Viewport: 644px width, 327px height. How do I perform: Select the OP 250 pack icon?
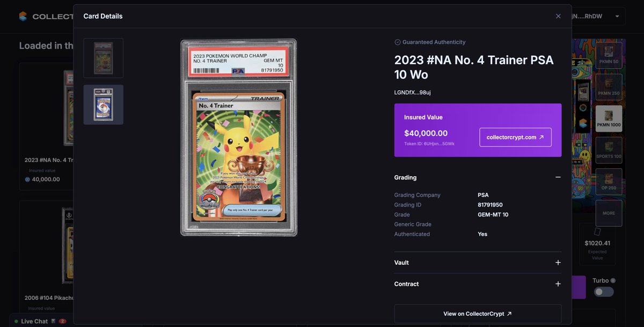(x=609, y=182)
